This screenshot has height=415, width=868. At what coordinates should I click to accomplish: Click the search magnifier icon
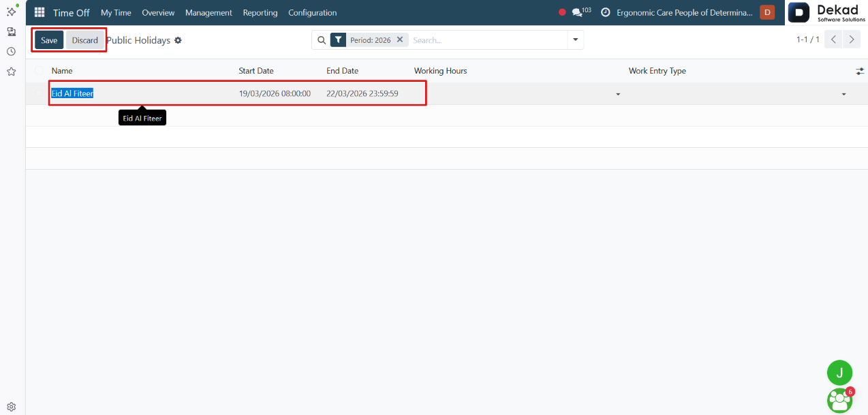point(322,40)
